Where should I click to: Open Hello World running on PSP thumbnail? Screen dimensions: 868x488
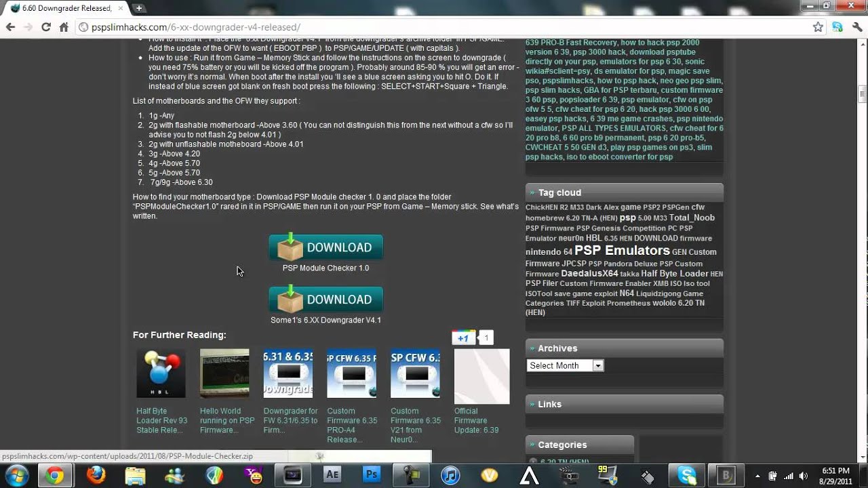224,373
